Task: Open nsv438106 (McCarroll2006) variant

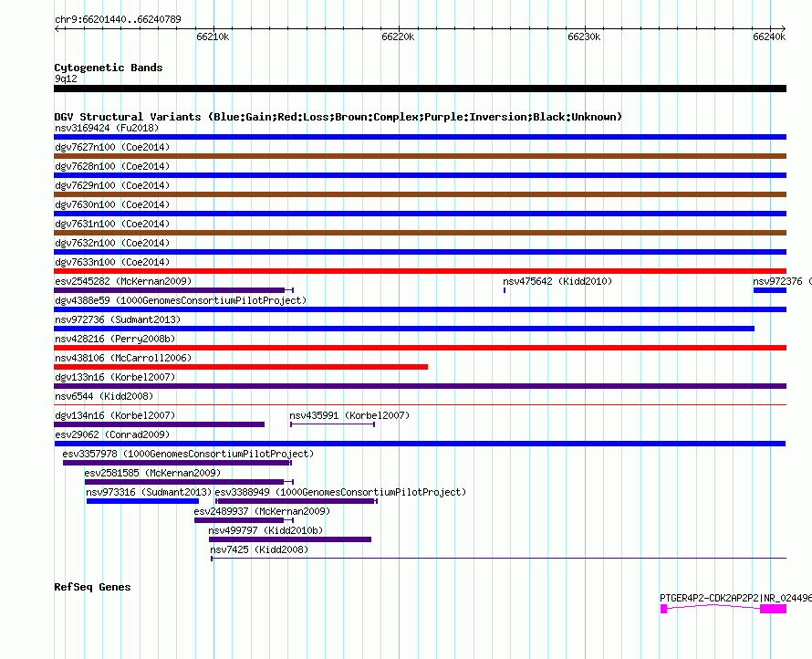Action: pos(123,358)
